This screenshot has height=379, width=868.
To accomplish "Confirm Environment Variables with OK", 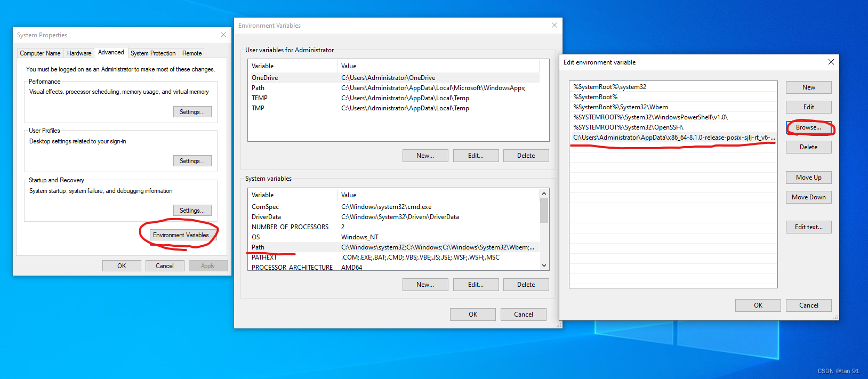I will pos(473,315).
